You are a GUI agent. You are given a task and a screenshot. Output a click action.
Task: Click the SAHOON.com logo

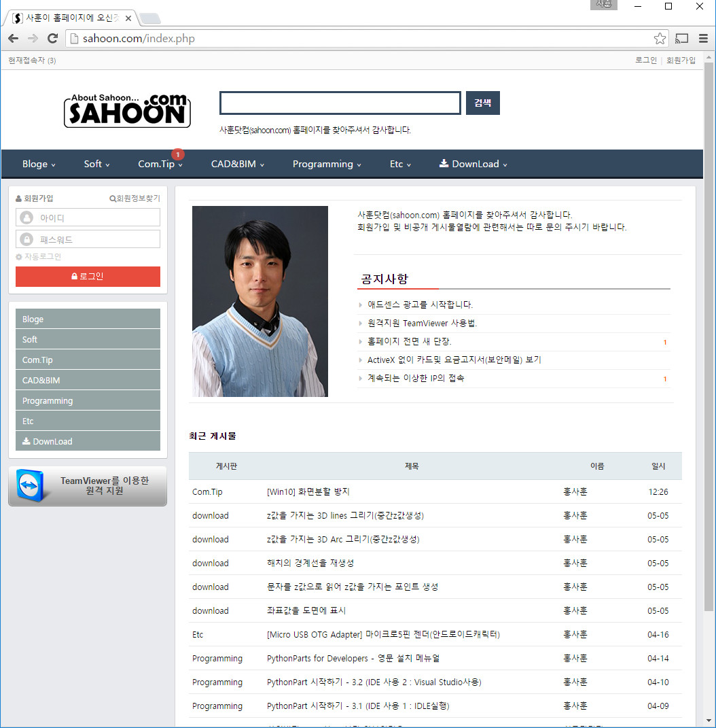pyautogui.click(x=127, y=110)
